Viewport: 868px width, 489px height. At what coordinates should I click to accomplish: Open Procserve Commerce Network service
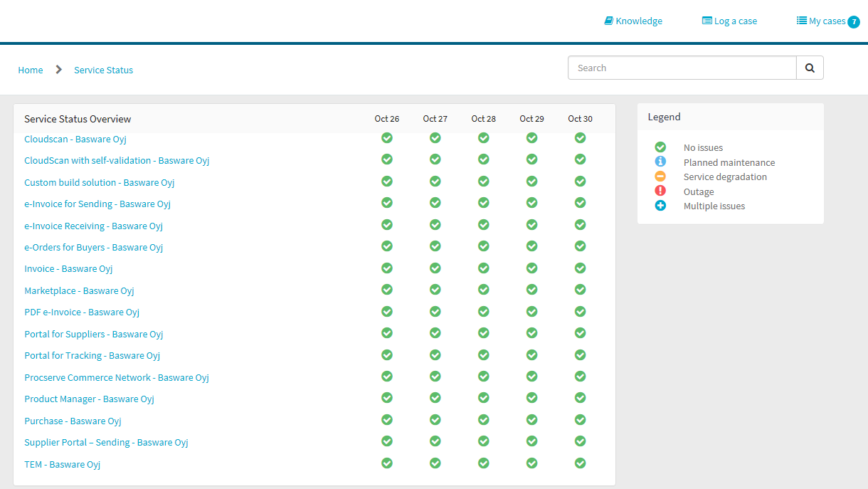pos(117,377)
